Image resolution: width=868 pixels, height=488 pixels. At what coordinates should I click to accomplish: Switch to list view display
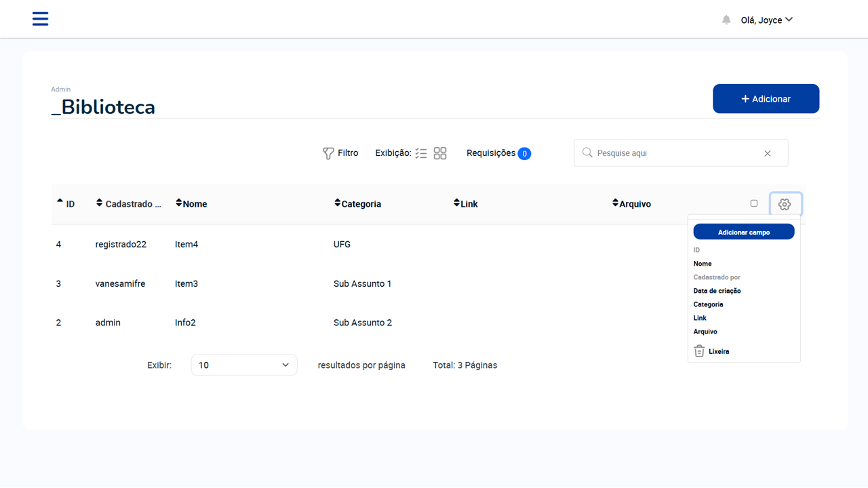click(x=421, y=153)
